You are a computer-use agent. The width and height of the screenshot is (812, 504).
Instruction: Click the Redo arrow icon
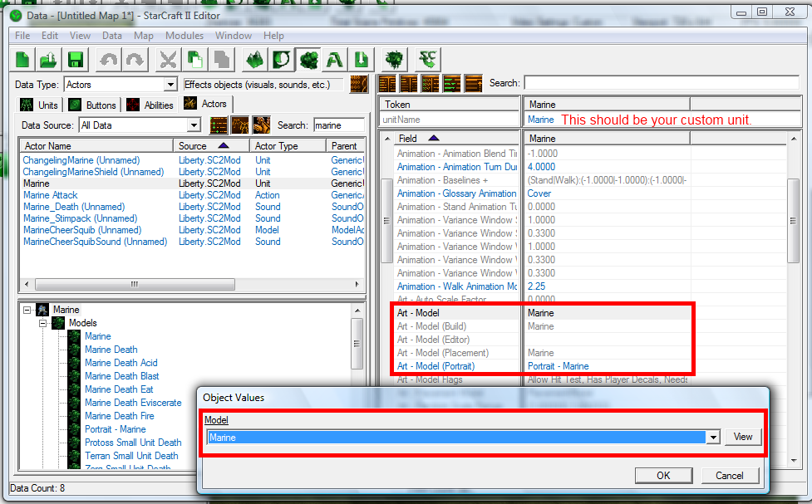(x=135, y=60)
